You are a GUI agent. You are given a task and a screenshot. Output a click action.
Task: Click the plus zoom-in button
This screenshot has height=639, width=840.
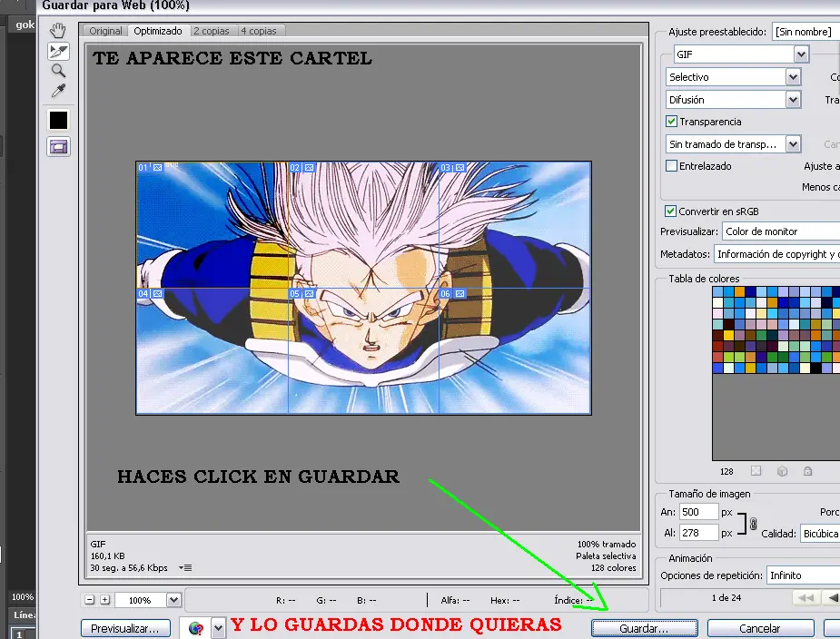point(105,600)
